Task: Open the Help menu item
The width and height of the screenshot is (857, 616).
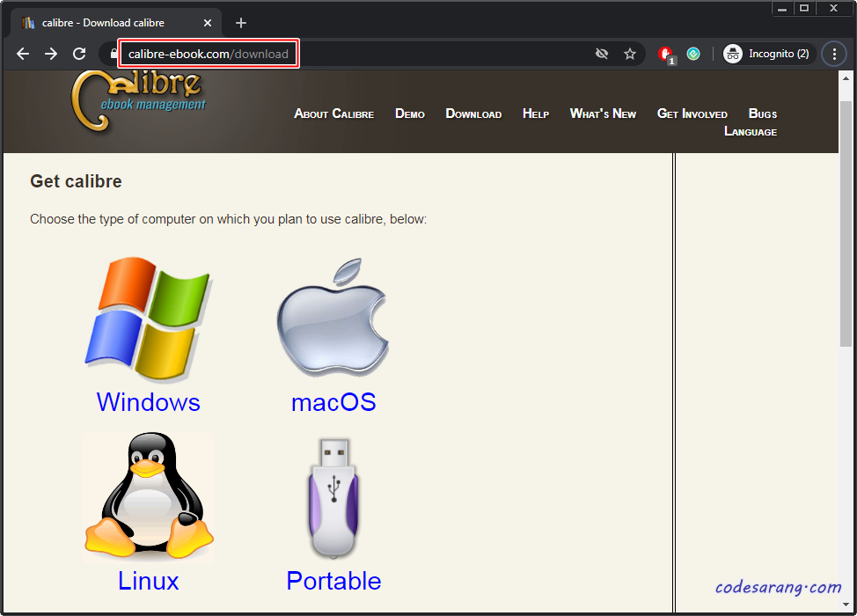Action: (536, 114)
